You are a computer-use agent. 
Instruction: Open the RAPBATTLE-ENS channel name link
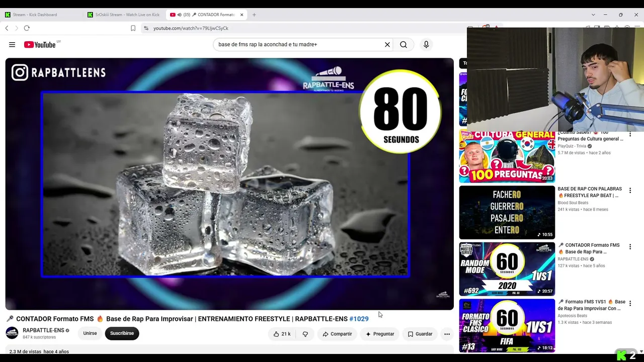coord(43,330)
